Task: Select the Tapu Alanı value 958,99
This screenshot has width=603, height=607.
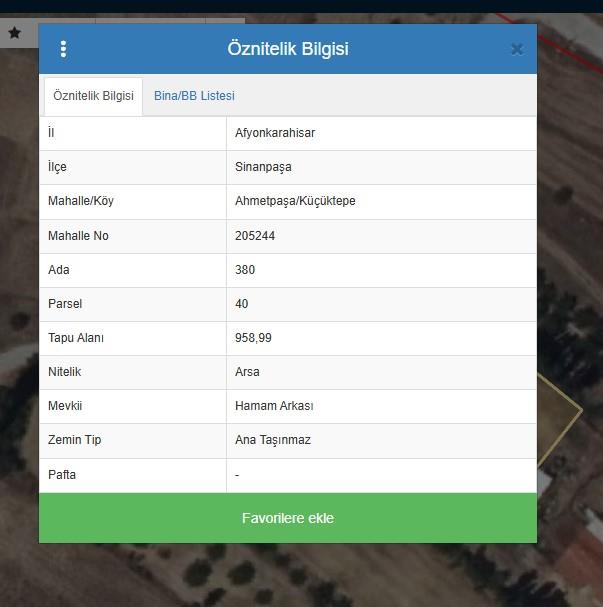Action: 253,338
